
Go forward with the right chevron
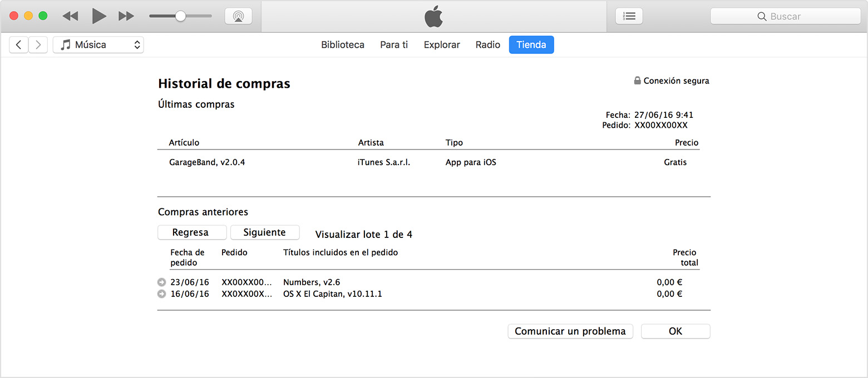(x=38, y=45)
